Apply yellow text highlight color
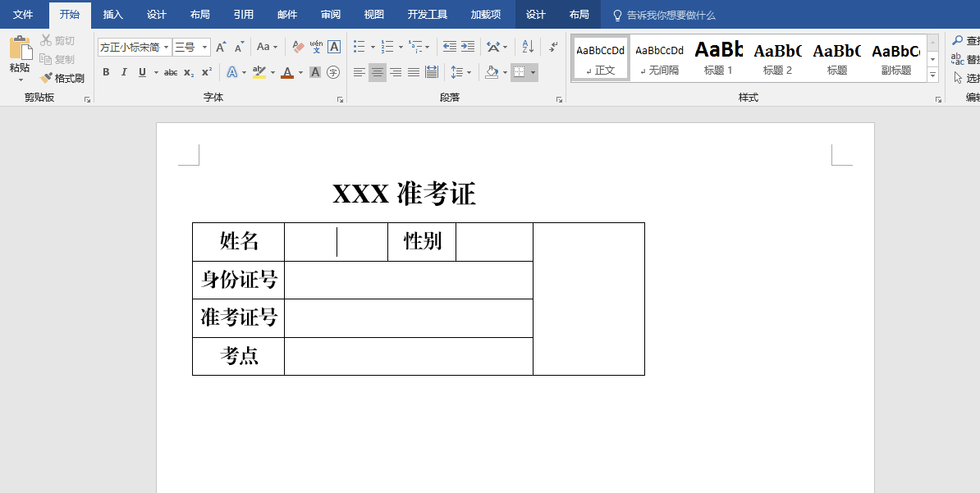The image size is (980, 493). click(x=259, y=72)
